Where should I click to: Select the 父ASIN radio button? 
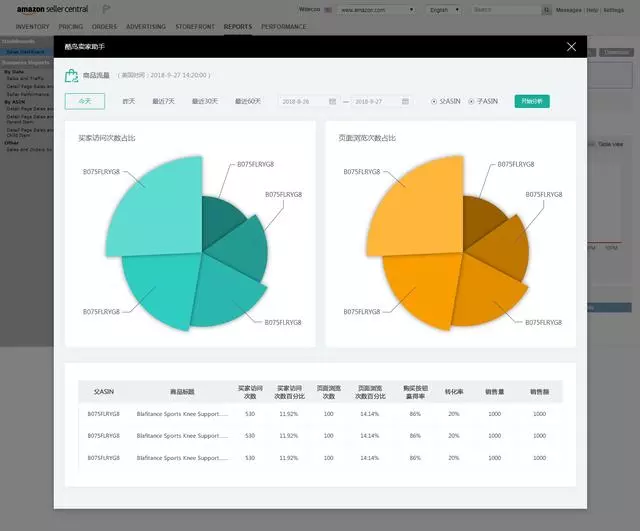434,101
